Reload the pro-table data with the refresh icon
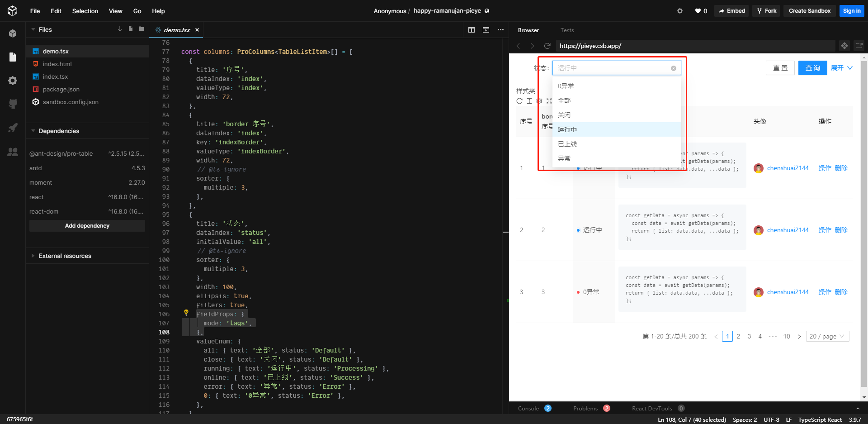This screenshot has width=868, height=424. click(519, 101)
